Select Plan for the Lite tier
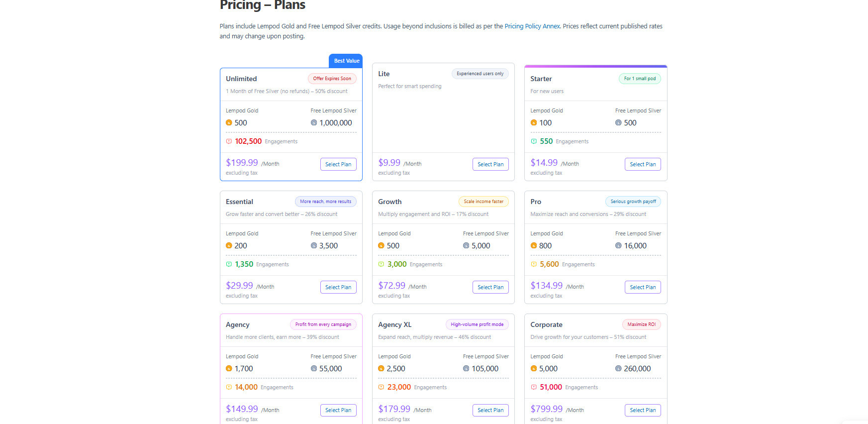Image resolution: width=868 pixels, height=424 pixels. (490, 164)
